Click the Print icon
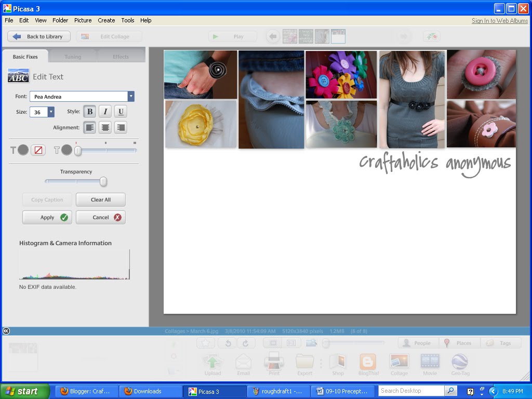The height and width of the screenshot is (399, 532). click(274, 362)
